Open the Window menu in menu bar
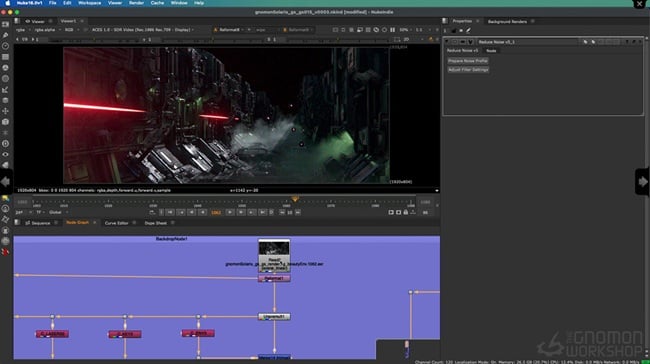The image size is (650, 364). (x=179, y=3)
